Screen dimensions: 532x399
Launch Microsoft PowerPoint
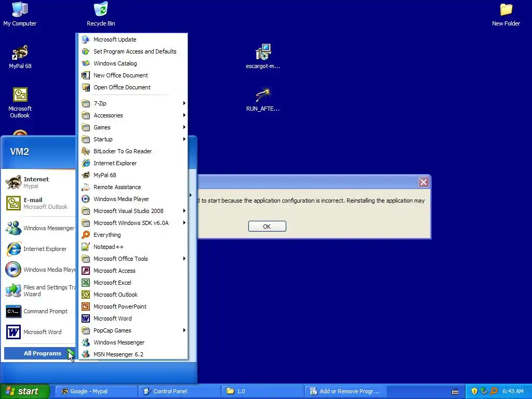click(132, 307)
